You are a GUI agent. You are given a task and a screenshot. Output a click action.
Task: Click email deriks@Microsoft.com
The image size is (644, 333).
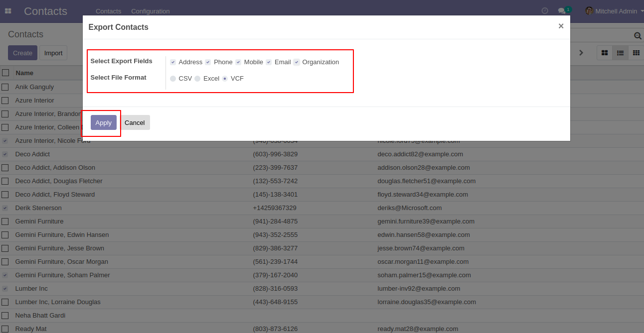click(x=410, y=208)
